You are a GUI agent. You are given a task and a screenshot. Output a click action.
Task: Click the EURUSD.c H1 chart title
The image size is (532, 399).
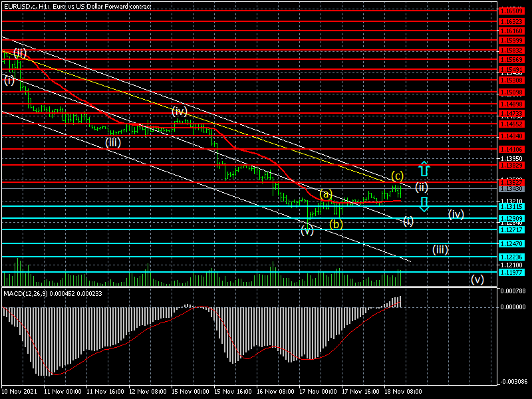(x=77, y=6)
